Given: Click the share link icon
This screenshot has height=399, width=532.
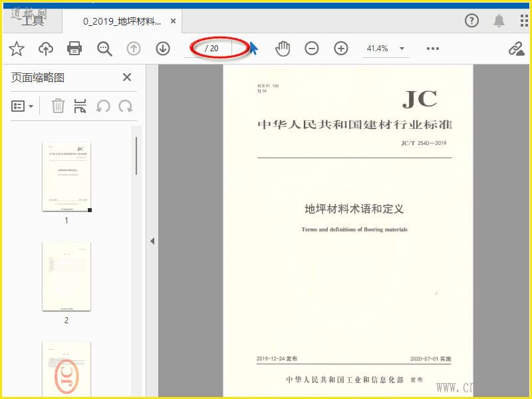Looking at the screenshot, I should [516, 49].
